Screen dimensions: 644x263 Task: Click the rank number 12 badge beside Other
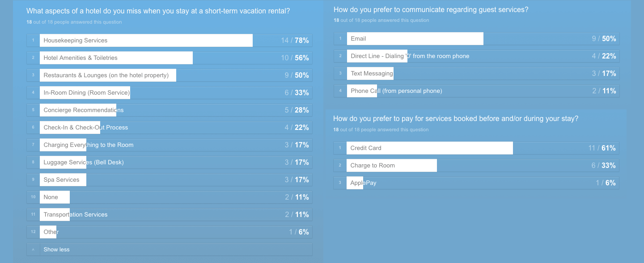(33, 232)
